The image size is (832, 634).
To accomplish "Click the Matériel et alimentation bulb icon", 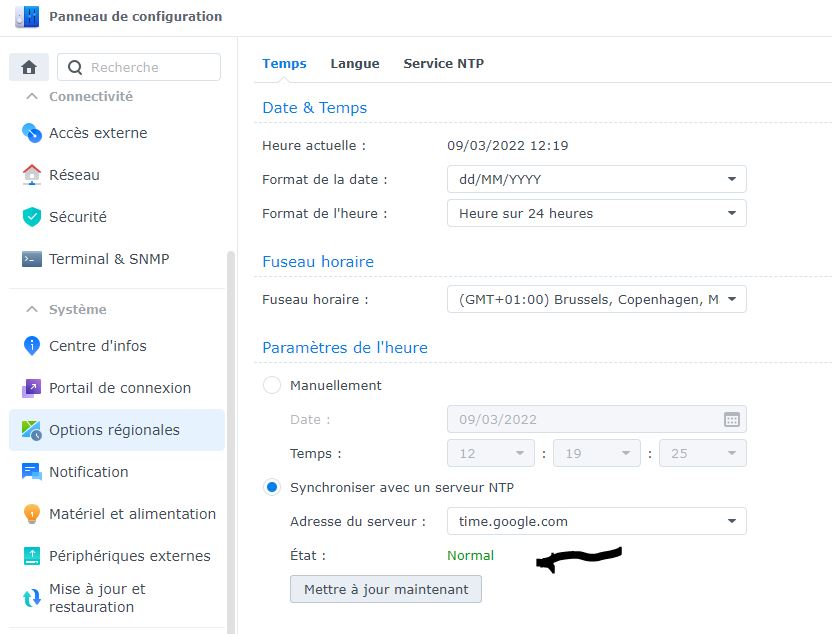I will pyautogui.click(x=32, y=514).
